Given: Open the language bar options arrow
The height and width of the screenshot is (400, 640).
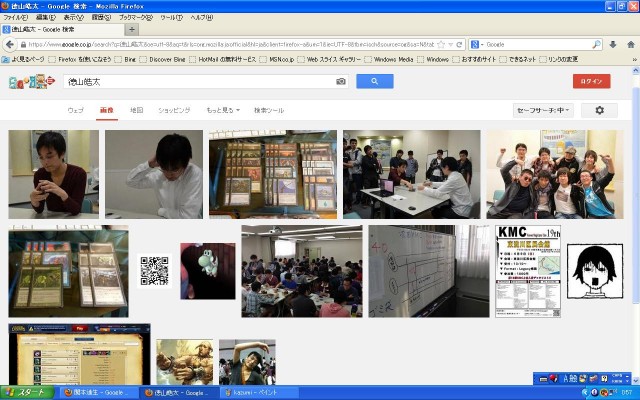Looking at the screenshot, I should click(628, 379).
